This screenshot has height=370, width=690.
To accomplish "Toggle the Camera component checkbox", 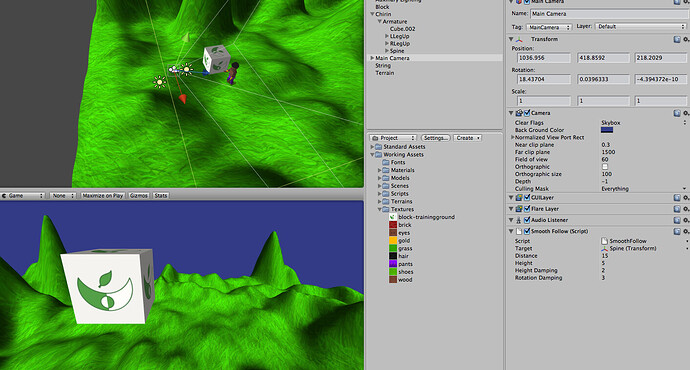I will (x=527, y=113).
